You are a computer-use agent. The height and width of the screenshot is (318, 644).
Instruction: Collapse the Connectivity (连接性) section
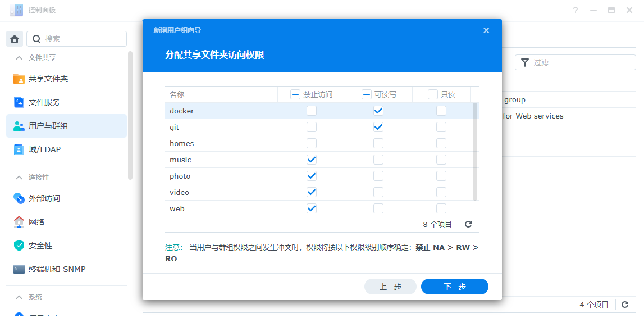(x=19, y=178)
